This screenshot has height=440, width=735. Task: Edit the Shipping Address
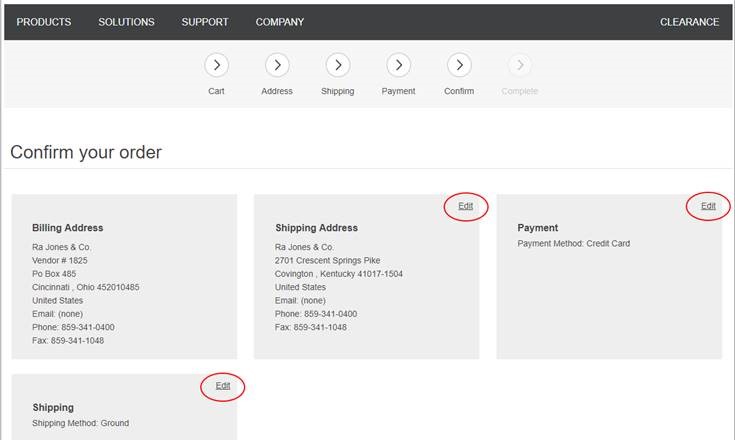(x=465, y=206)
